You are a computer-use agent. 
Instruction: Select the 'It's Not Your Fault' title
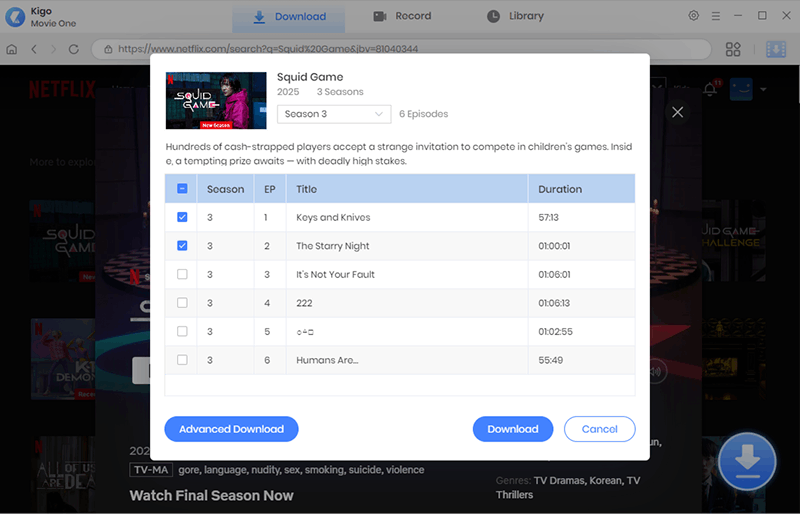335,274
